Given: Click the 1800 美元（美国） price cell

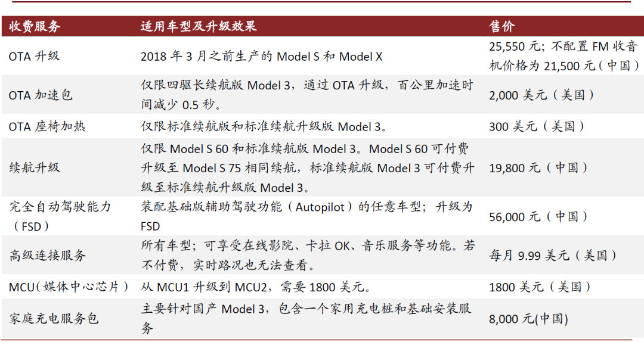Looking at the screenshot, I should tap(540, 287).
